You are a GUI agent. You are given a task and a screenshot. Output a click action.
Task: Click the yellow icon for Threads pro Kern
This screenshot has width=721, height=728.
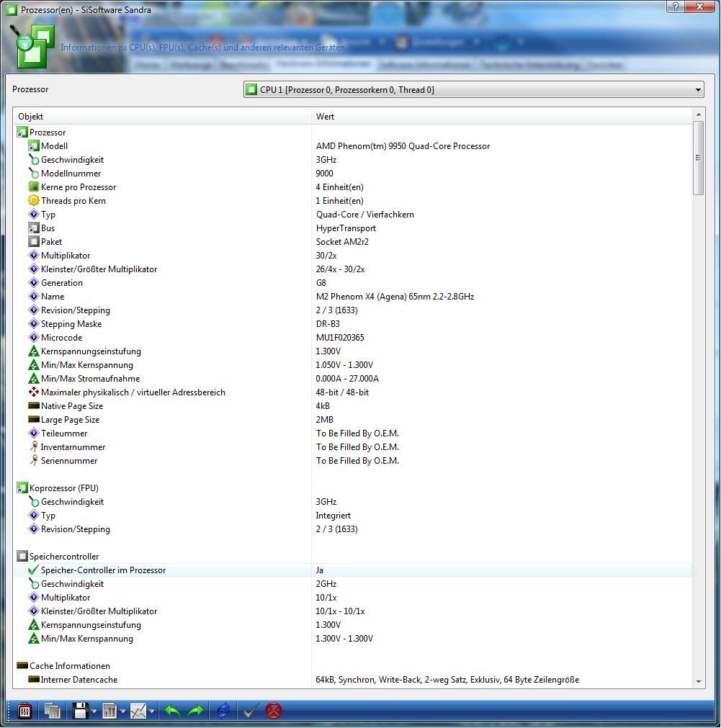click(33, 201)
